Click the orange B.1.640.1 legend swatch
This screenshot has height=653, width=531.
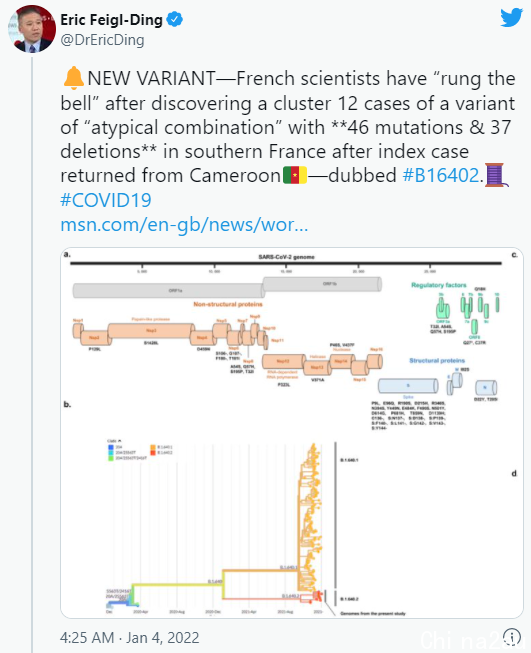click(153, 447)
